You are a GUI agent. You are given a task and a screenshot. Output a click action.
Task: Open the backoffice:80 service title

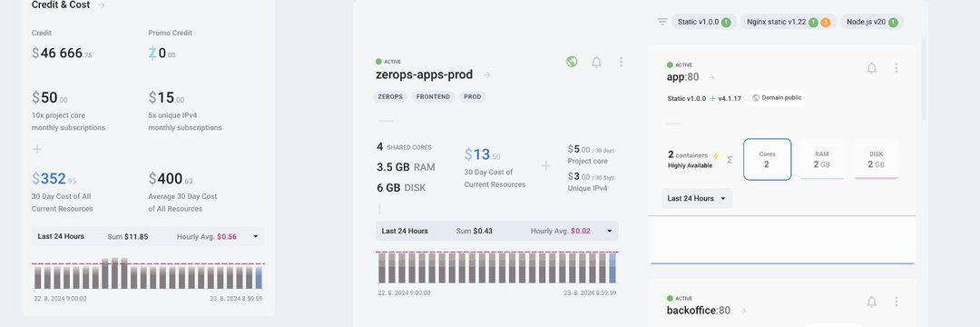coord(698,311)
